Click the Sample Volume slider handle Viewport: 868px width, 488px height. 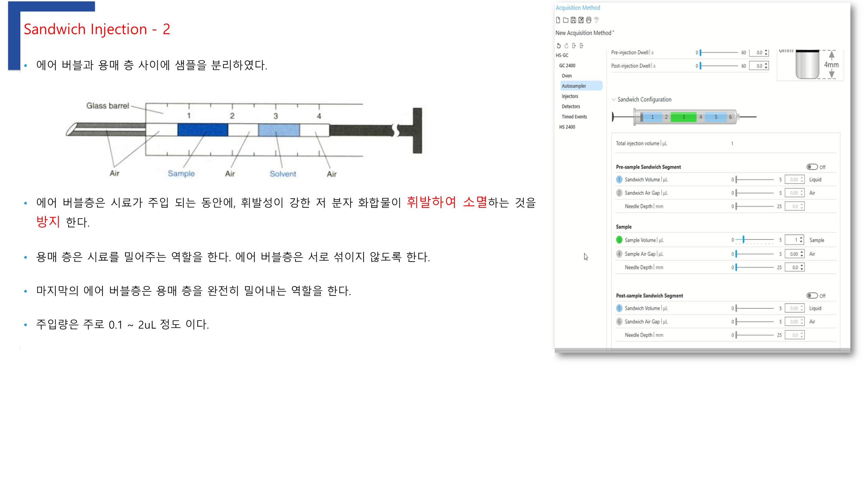[743, 240]
